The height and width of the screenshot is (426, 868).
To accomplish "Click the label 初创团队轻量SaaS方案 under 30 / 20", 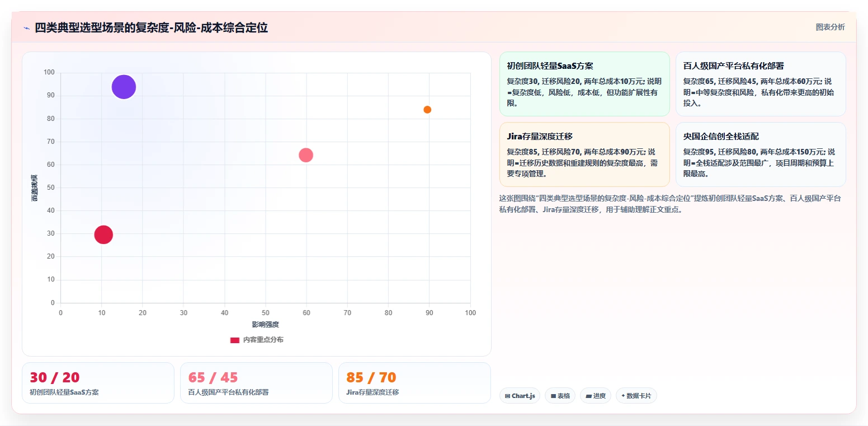I will tap(64, 392).
